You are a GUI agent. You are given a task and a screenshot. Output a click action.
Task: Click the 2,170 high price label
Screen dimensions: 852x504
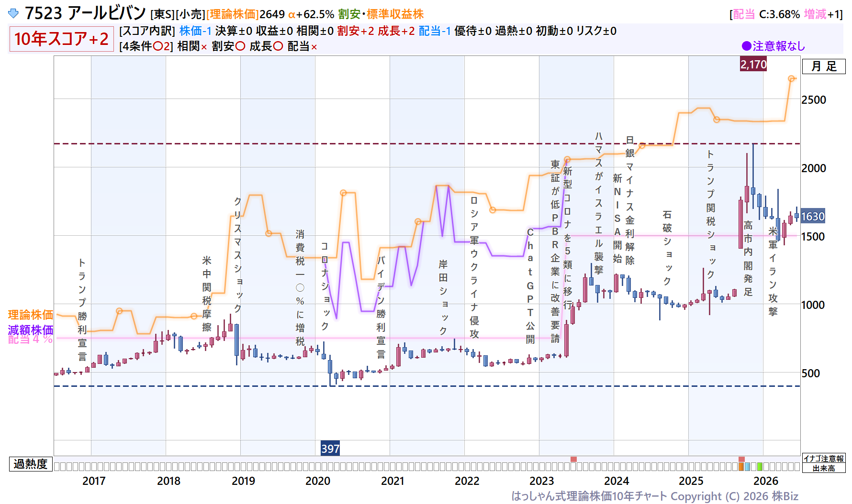coord(753,64)
